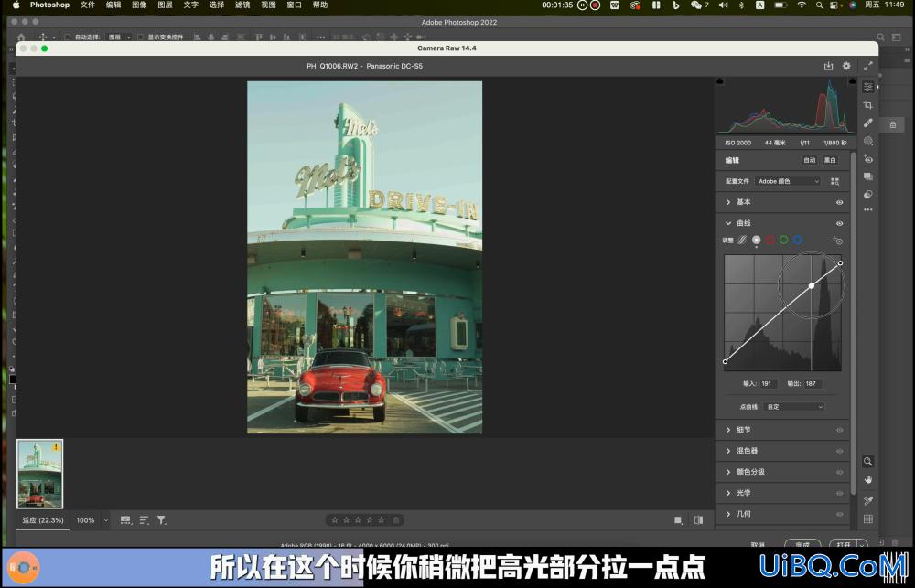
Task: Select the Hand pan tool
Action: point(868,479)
